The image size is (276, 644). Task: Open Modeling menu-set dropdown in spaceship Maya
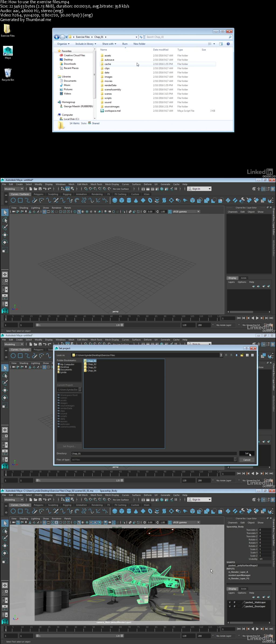(14, 500)
